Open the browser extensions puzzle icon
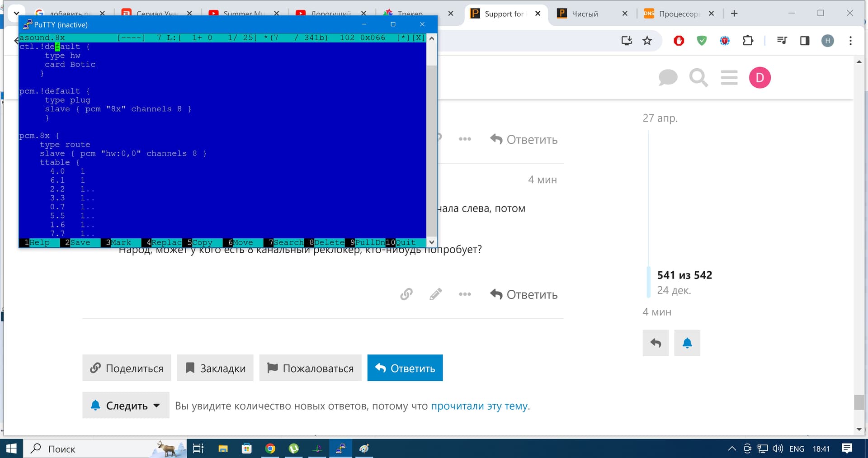 point(748,41)
